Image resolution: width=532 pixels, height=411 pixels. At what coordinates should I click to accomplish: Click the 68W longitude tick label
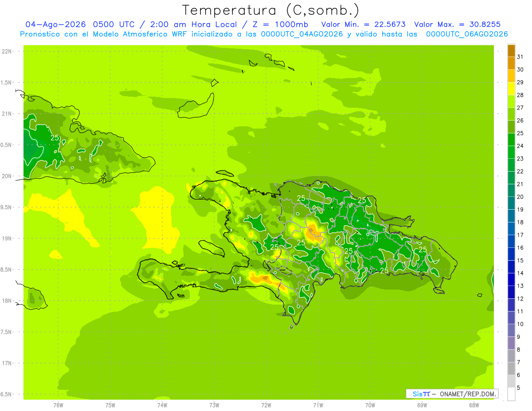point(474,405)
